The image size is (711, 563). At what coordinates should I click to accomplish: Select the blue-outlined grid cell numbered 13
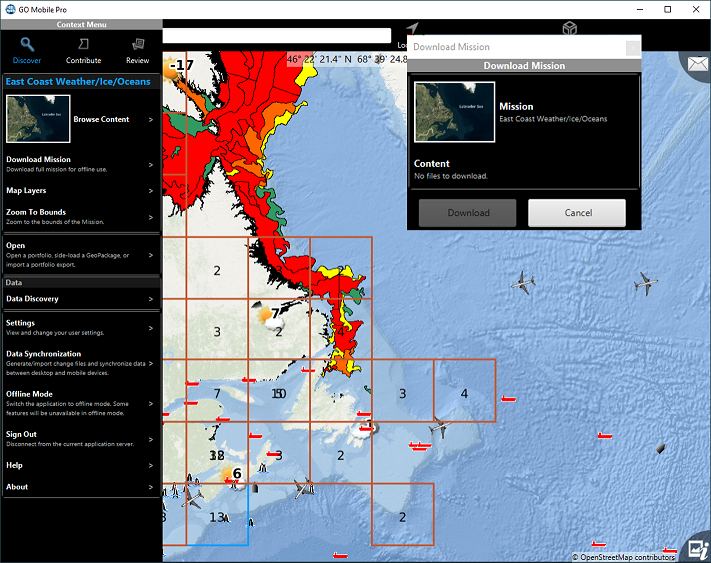217,514
